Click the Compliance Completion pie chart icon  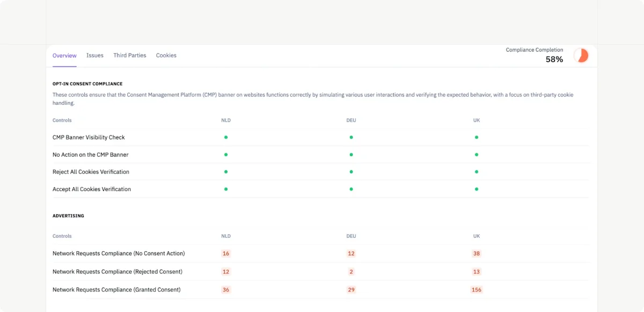(581, 55)
